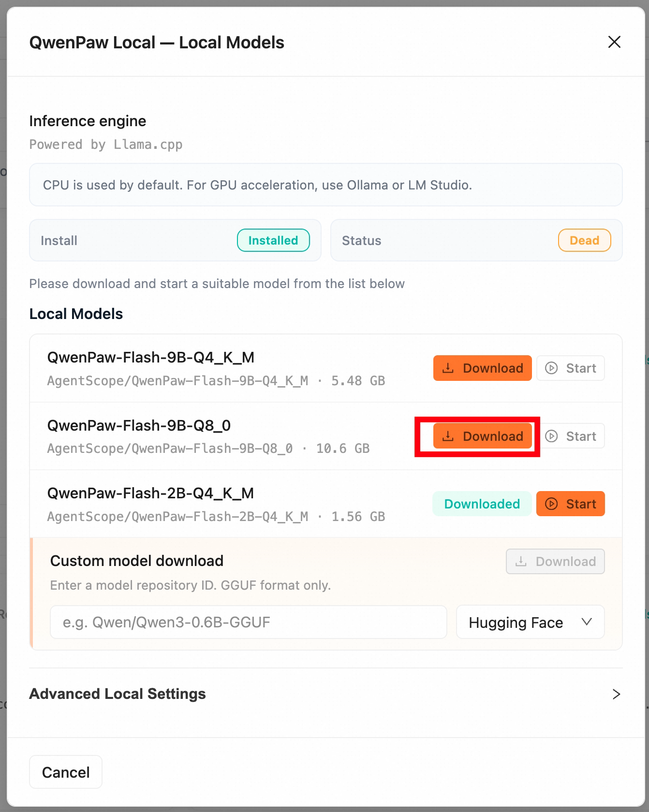The height and width of the screenshot is (812, 649).
Task: Open the Hugging Face source dropdown
Action: [530, 622]
